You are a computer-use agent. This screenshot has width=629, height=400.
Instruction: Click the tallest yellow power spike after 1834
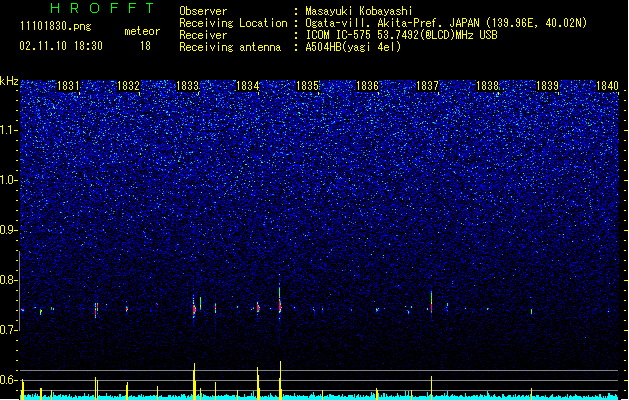(280, 380)
